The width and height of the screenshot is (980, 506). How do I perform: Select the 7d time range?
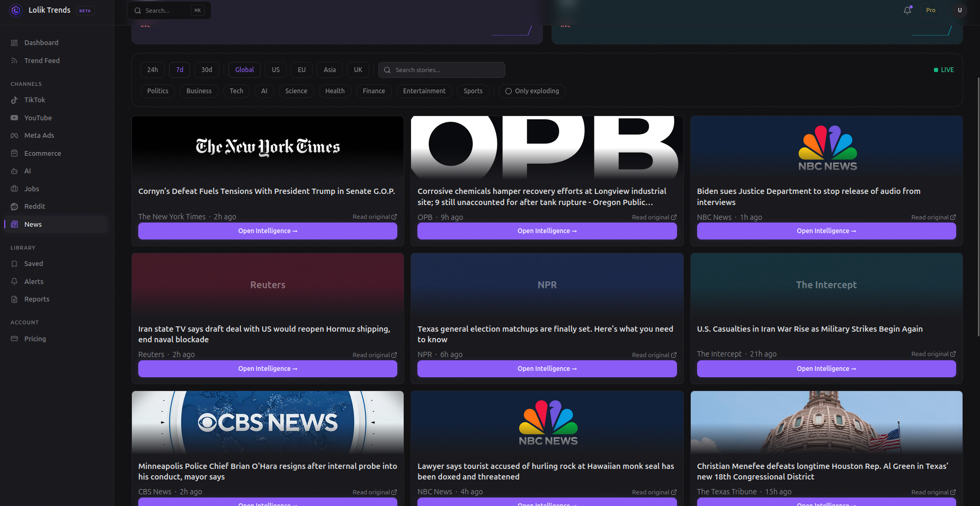click(x=180, y=70)
